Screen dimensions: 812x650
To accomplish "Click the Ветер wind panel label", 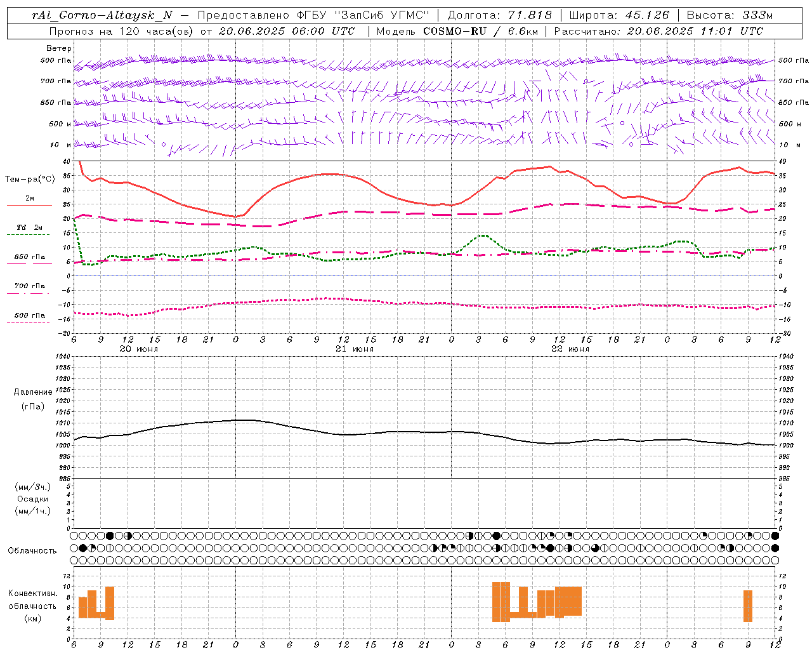I will point(58,48).
